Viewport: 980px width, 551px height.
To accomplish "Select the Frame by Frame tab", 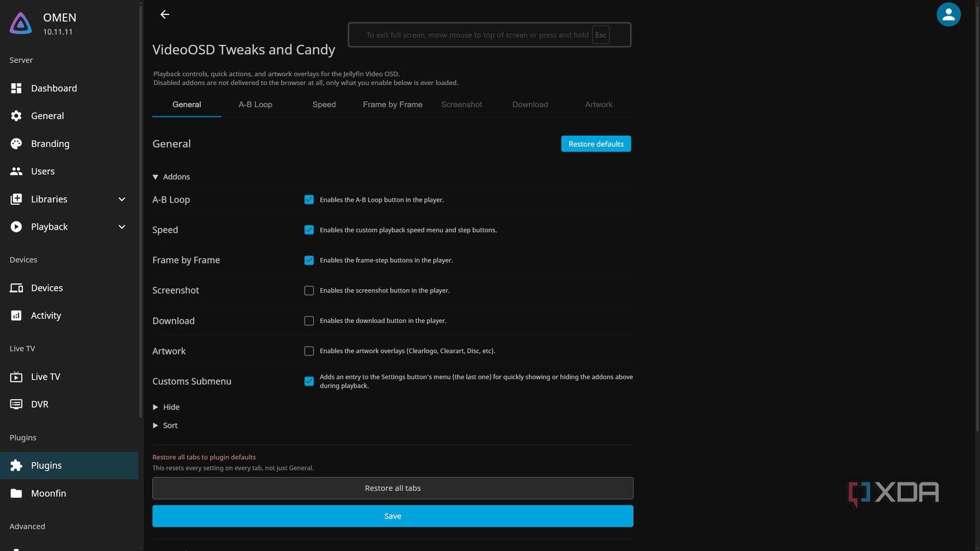I will click(x=393, y=104).
